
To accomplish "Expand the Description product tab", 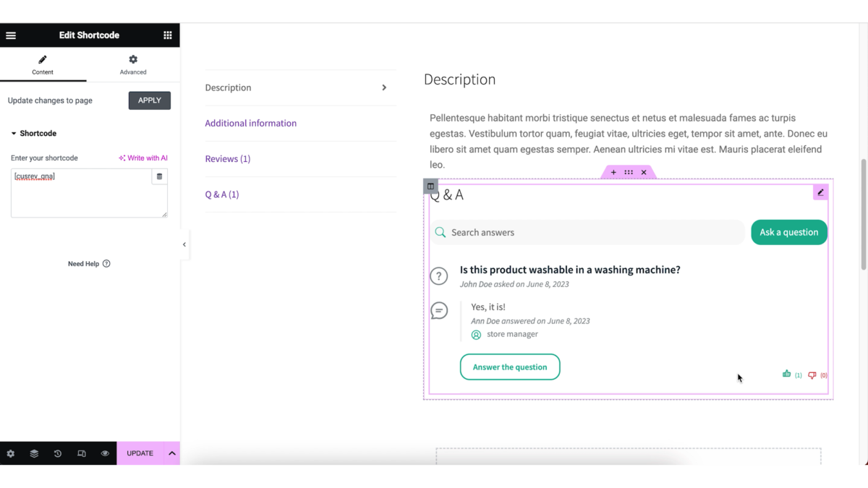I will point(384,87).
